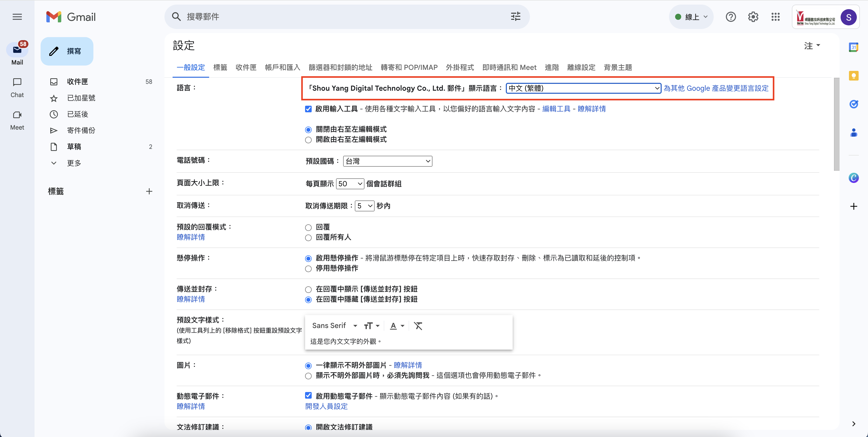Switch to the 帳戶和匯入 tab

[282, 67]
